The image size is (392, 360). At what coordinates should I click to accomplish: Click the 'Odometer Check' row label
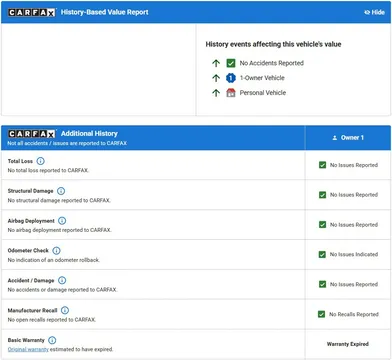point(28,251)
